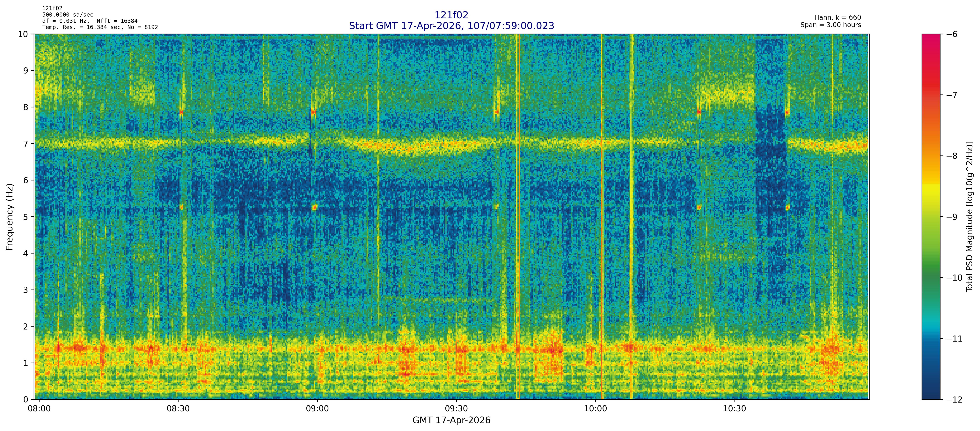Click the 09:00 time tick label
980x431 pixels.
coord(317,409)
